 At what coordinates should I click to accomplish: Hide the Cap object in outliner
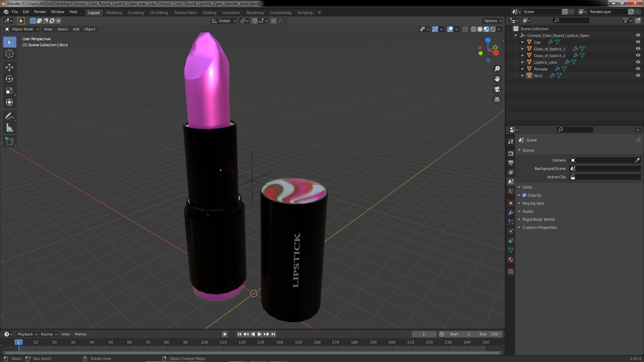[638, 42]
